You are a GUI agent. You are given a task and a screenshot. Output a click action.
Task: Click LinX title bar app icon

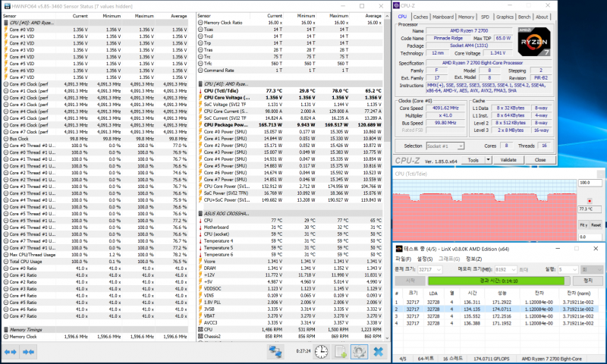pos(399,249)
